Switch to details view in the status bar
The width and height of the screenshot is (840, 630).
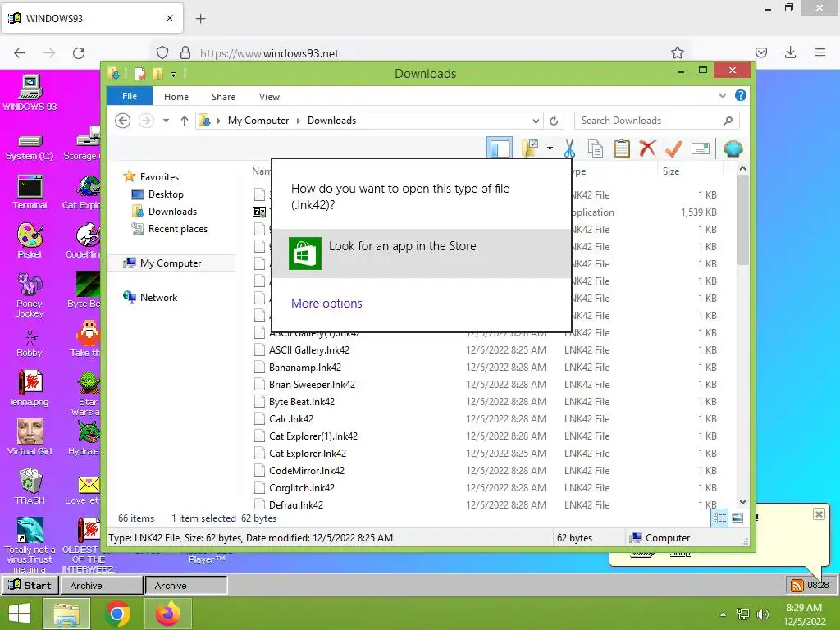pyautogui.click(x=719, y=518)
